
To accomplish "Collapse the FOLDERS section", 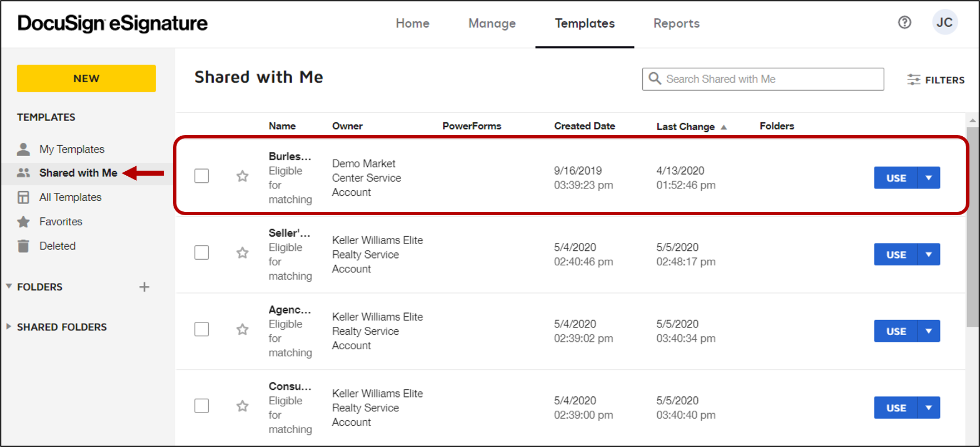I will pyautogui.click(x=9, y=286).
